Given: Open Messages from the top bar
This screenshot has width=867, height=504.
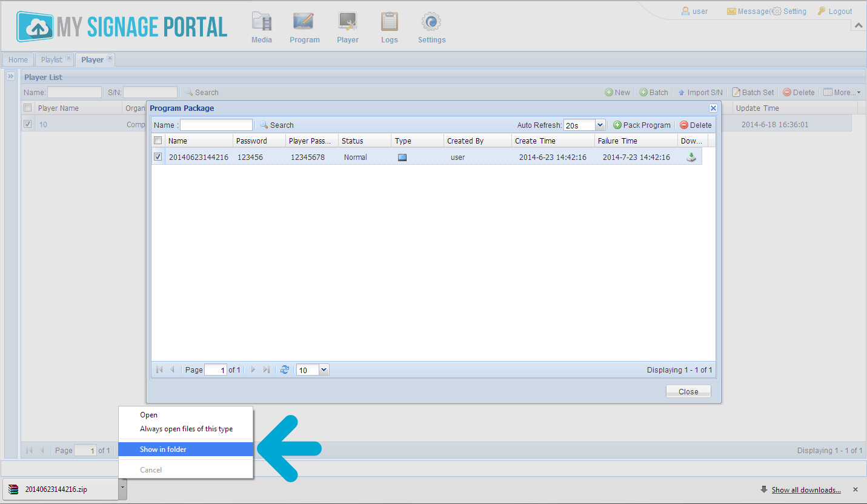Looking at the screenshot, I should (x=749, y=12).
